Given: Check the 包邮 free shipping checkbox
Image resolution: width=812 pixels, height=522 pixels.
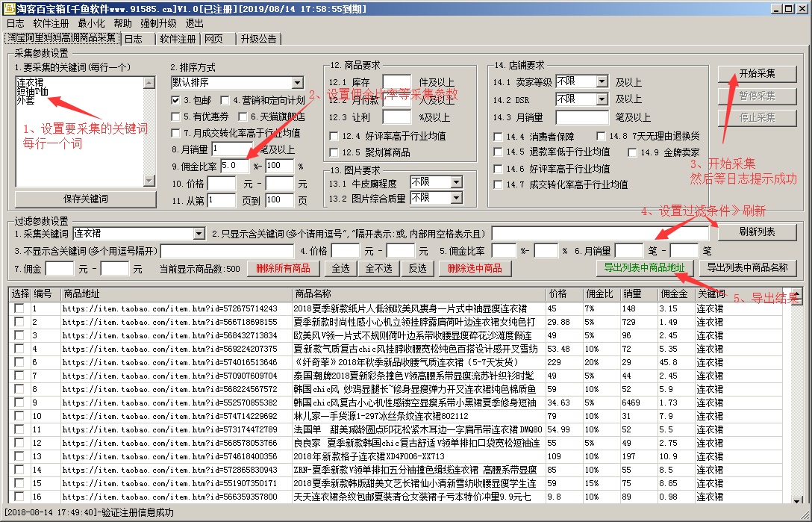Looking at the screenshot, I should click(x=175, y=100).
